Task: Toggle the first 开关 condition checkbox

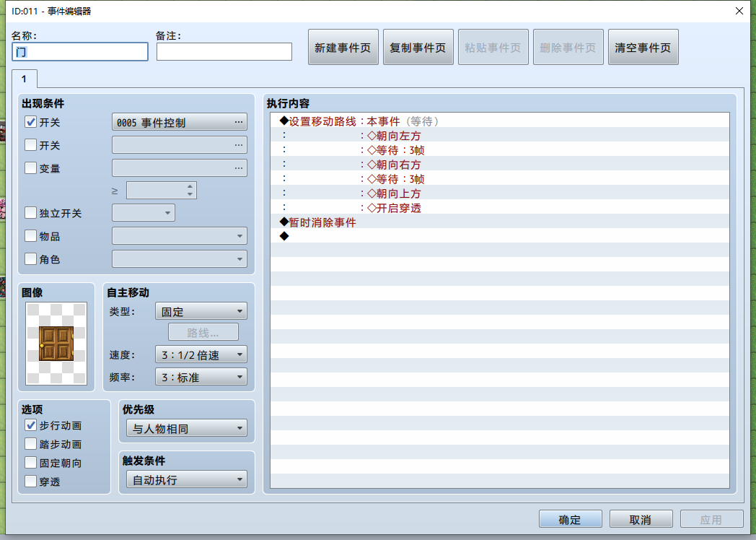Action: point(30,122)
